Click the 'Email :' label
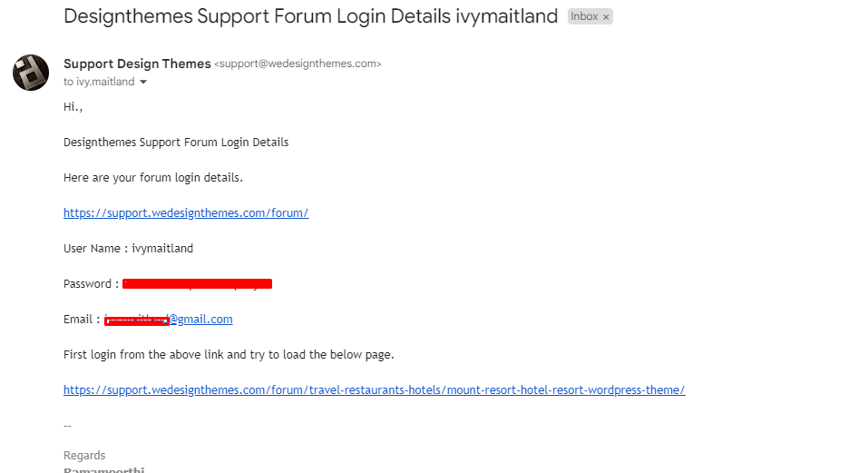868x473 pixels. (82, 319)
